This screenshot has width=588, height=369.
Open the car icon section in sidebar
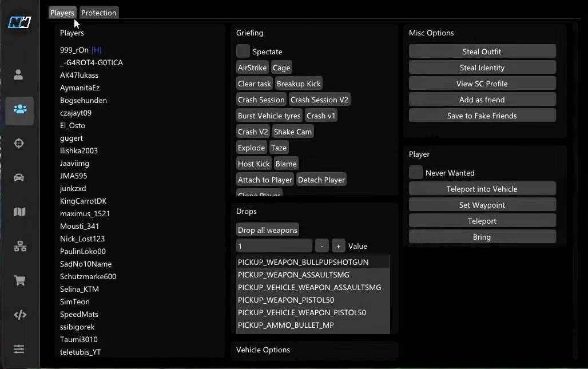pos(19,177)
